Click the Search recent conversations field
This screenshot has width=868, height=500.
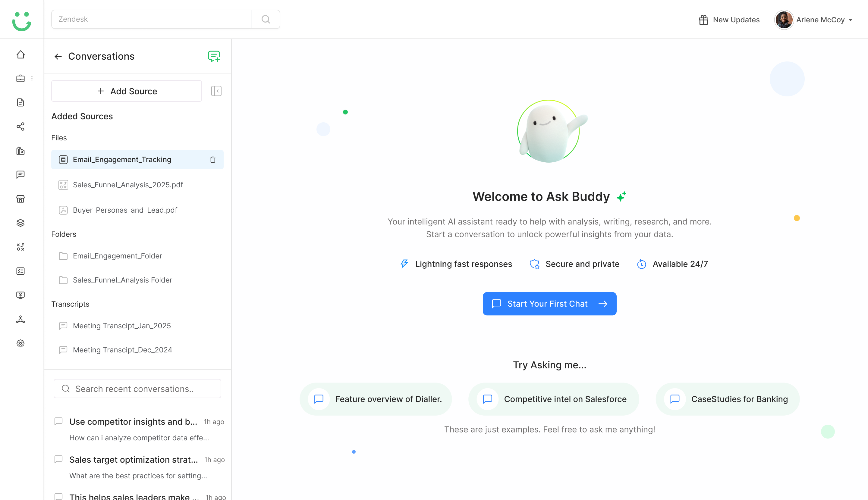pos(137,389)
